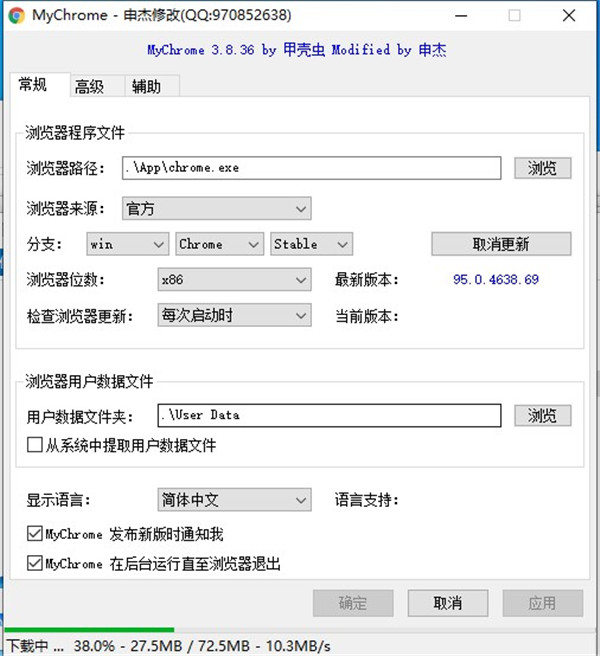This screenshot has height=656, width=600.
Task: Switch to the 高级 tab
Action: (x=89, y=87)
